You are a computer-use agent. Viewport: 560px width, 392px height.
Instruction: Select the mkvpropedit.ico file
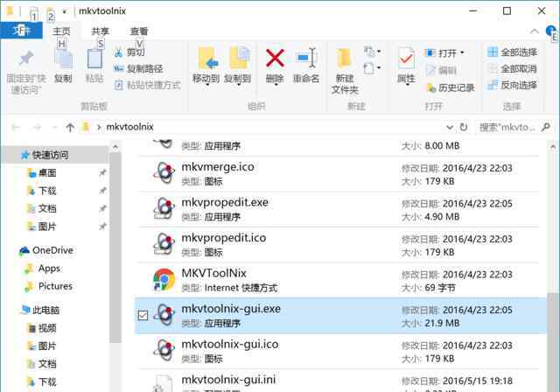(339, 244)
